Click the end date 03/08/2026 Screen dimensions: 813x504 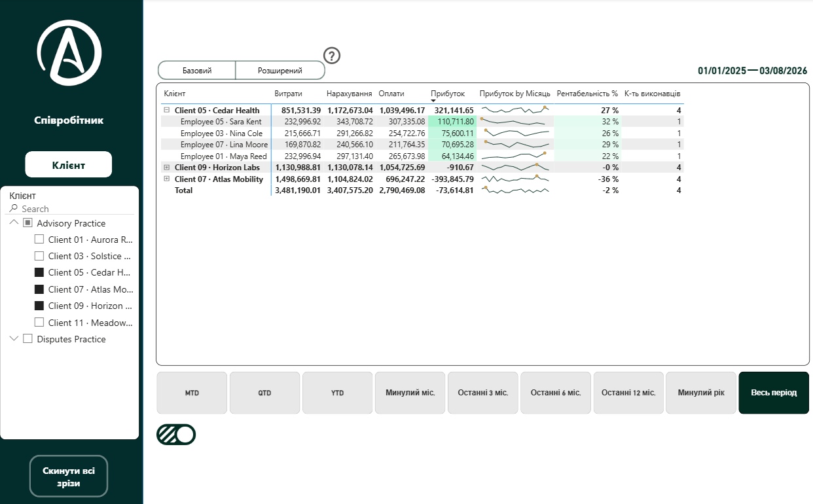[x=784, y=71]
